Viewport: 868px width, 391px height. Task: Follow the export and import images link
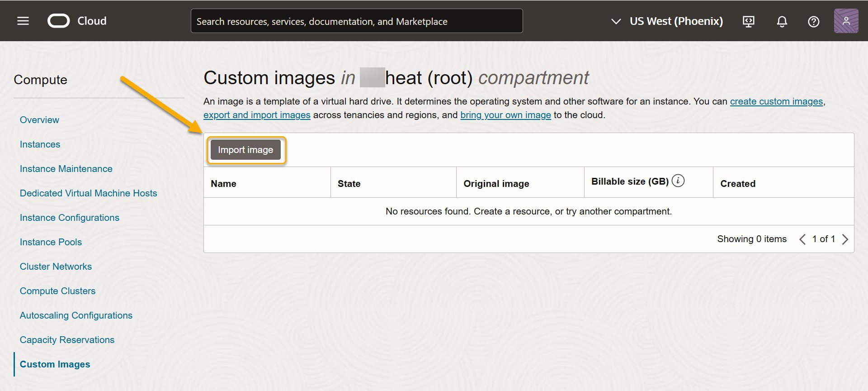pyautogui.click(x=257, y=115)
